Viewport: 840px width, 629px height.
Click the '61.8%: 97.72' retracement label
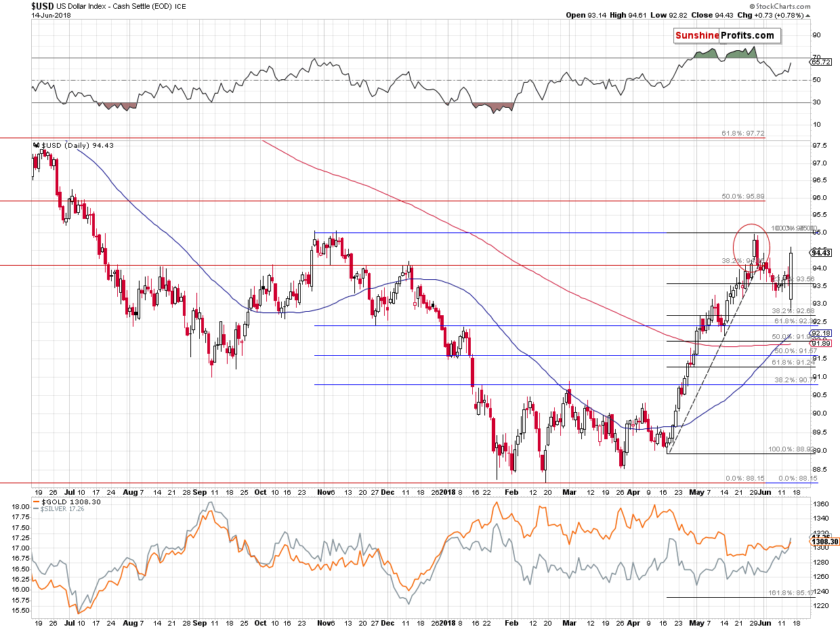pos(743,134)
